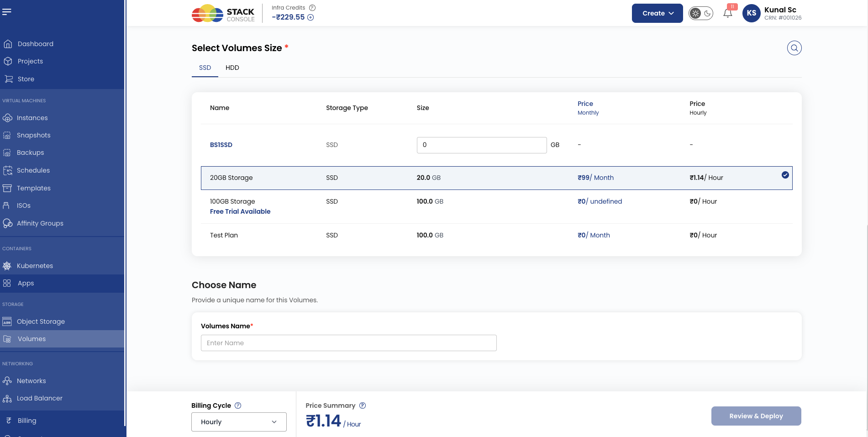The width and height of the screenshot is (868, 437).
Task: Click BS1SSD size GB input field
Action: [x=482, y=145]
